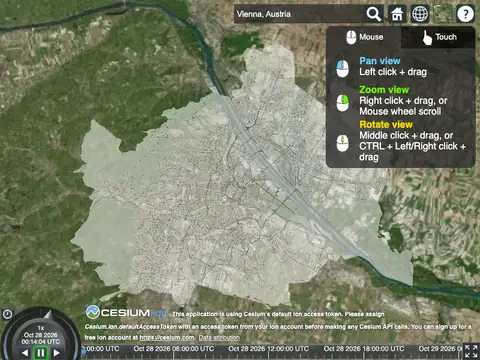This screenshot has height=360, width=480.
Task: Open the https://cesium.com link
Action: click(x=167, y=338)
